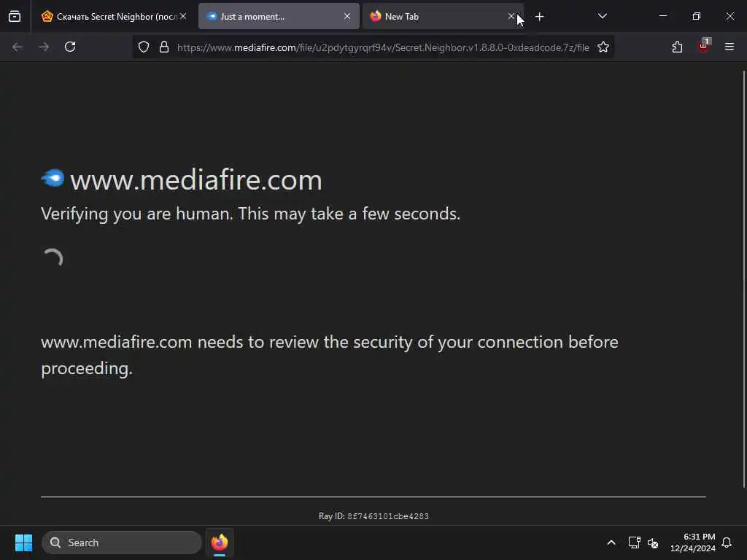This screenshot has height=560, width=747.
Task: Open a new tab with plus button
Action: (539, 17)
